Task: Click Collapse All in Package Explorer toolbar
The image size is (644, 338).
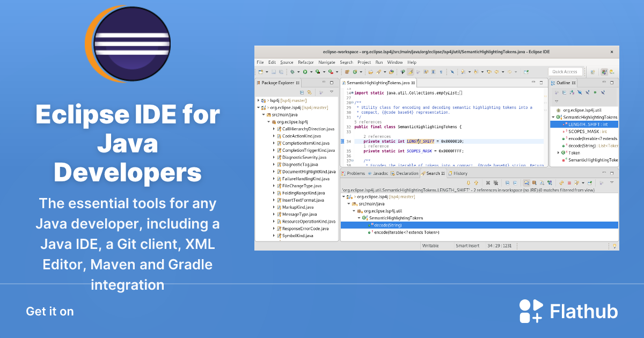Action: coord(302,92)
